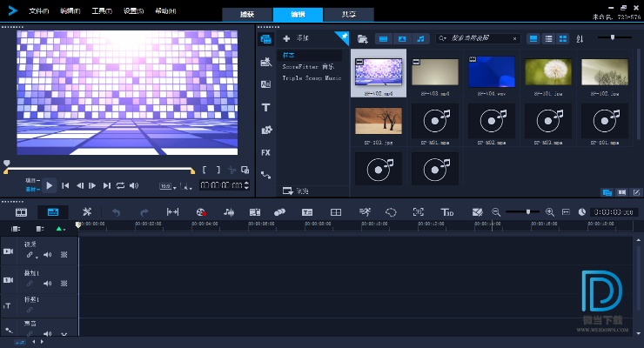Click the 添加 add folder button
Image resolution: width=644 pixels, height=348 pixels.
point(296,38)
